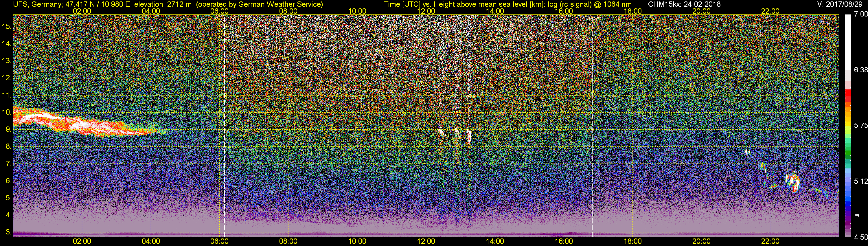The height and width of the screenshot is (246, 868).
Task: Click the '22:00' label on the bottom time axis
Action: 770,241
